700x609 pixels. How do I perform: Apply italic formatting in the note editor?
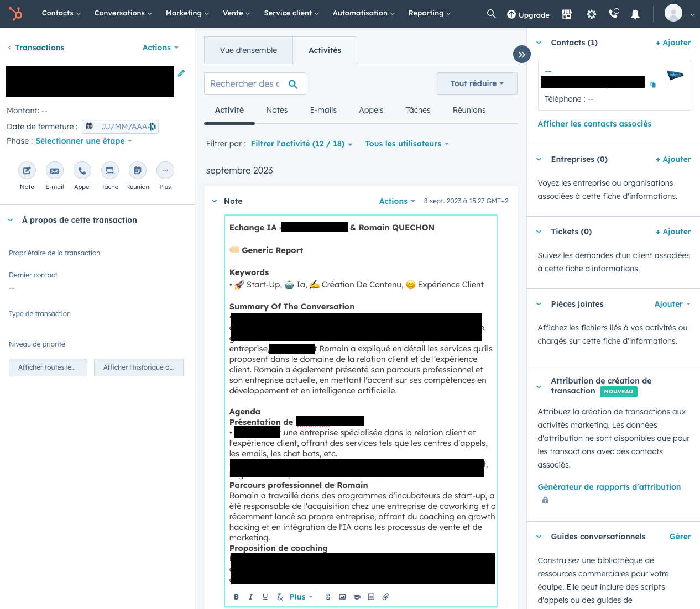coord(250,596)
